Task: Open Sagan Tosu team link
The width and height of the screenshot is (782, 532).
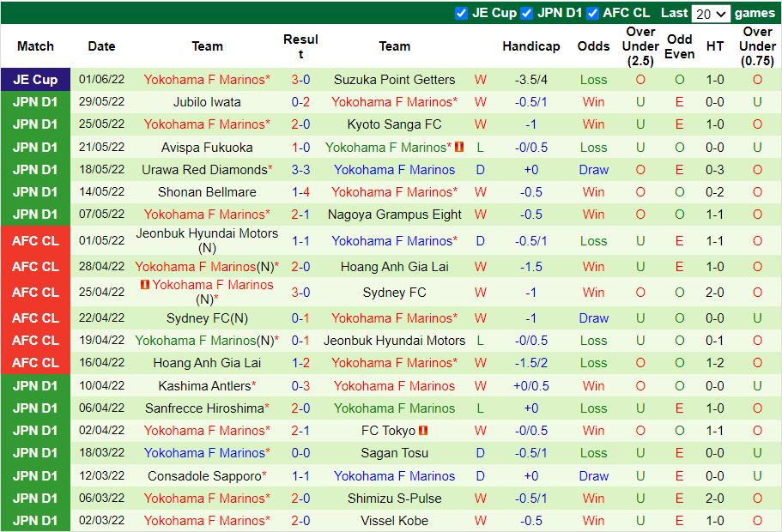Action: point(395,453)
